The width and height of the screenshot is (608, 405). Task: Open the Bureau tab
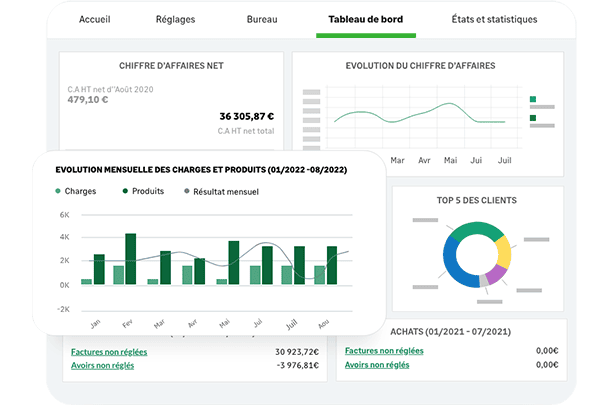(x=262, y=19)
